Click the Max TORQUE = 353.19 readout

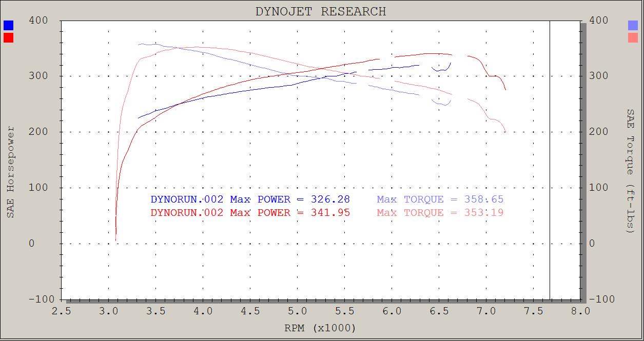pos(440,212)
